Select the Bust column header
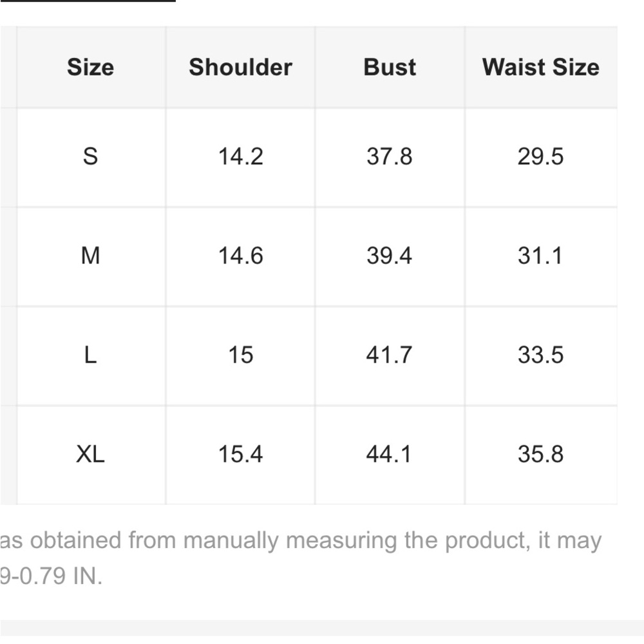This screenshot has width=644, height=644. (x=390, y=67)
